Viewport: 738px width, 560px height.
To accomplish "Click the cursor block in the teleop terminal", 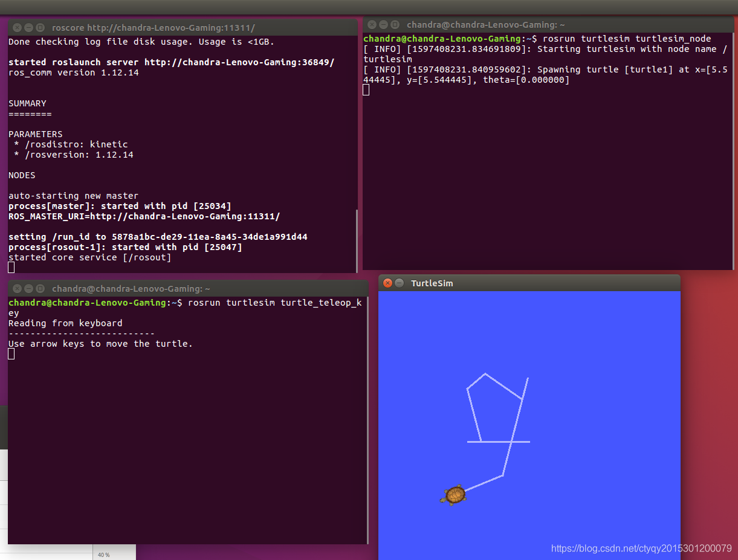I will coord(11,354).
